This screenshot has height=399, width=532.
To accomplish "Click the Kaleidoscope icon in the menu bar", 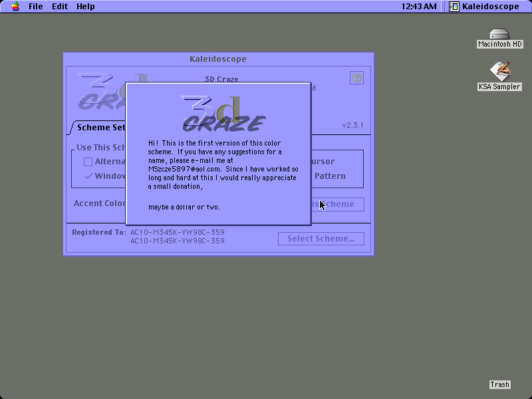I will 454,7.
